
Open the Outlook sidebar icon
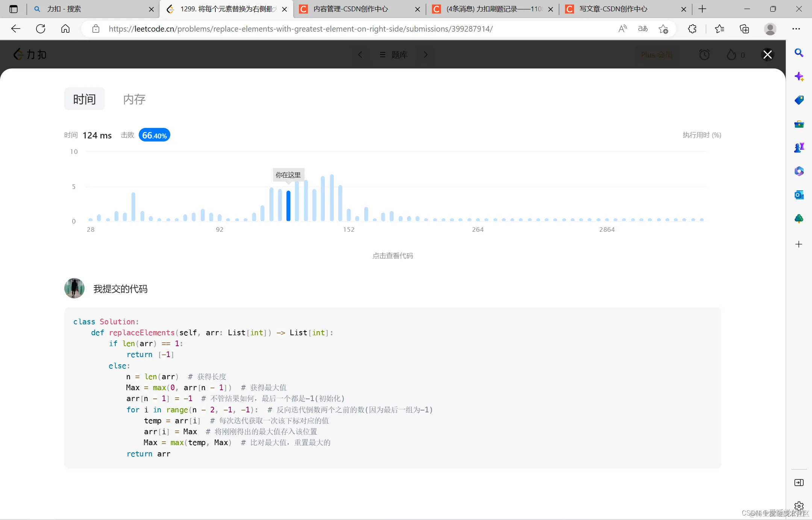point(799,195)
